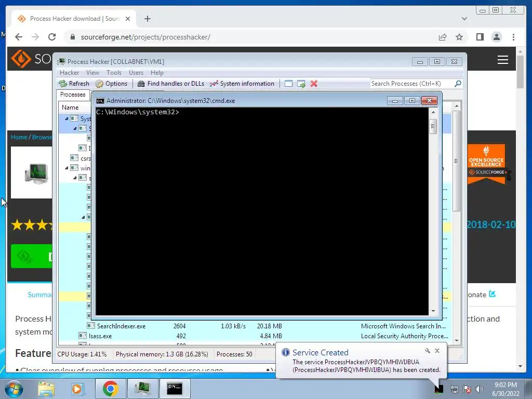532x399 pixels.
Task: Click wrench icon in Service Created balloon
Action: 428,351
